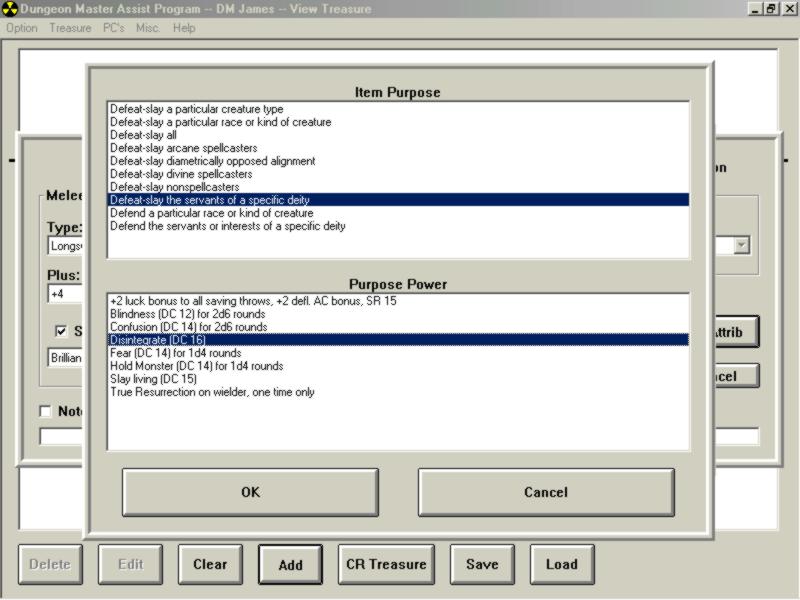
Task: Click the radiation app icon in title bar
Action: (10, 9)
